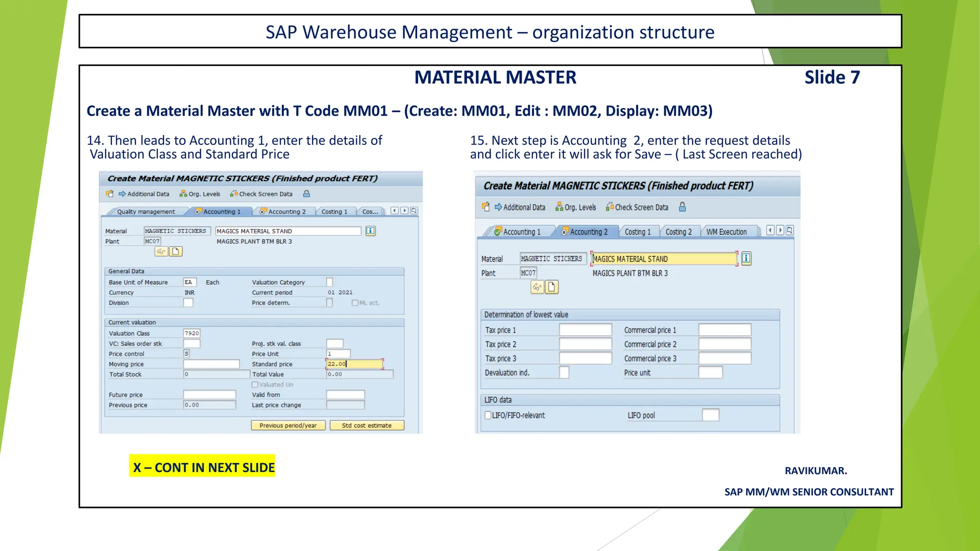Click the Future price input field
The width and height of the screenshot is (980, 551).
(210, 395)
